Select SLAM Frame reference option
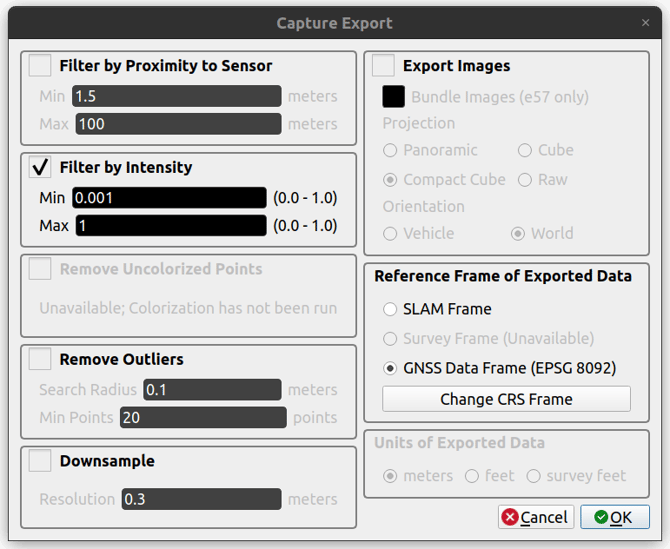 coord(390,310)
